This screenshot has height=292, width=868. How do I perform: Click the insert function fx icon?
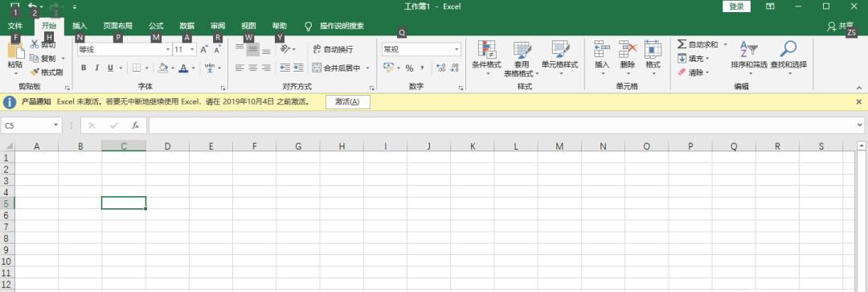tap(136, 125)
